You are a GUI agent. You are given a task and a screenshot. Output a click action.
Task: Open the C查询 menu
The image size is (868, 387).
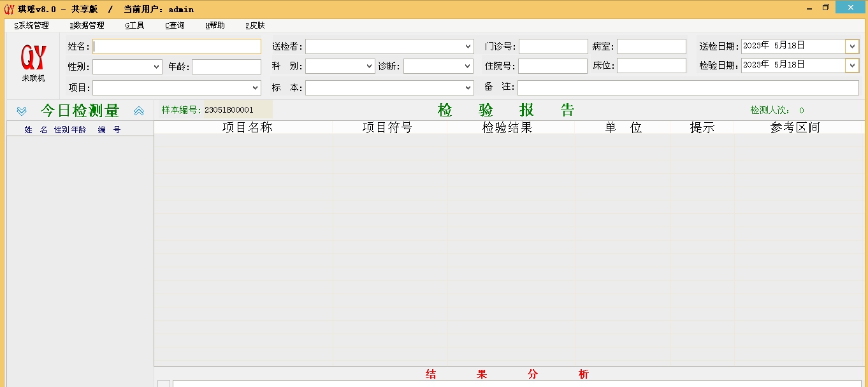click(173, 25)
